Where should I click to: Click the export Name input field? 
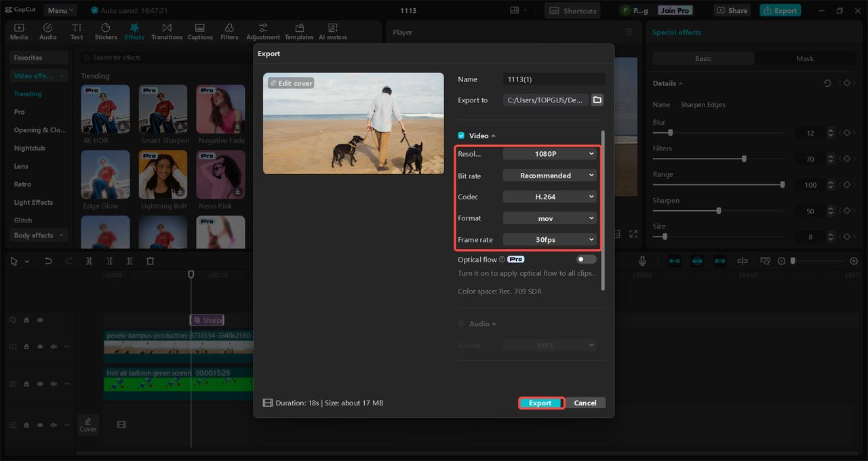pos(555,79)
